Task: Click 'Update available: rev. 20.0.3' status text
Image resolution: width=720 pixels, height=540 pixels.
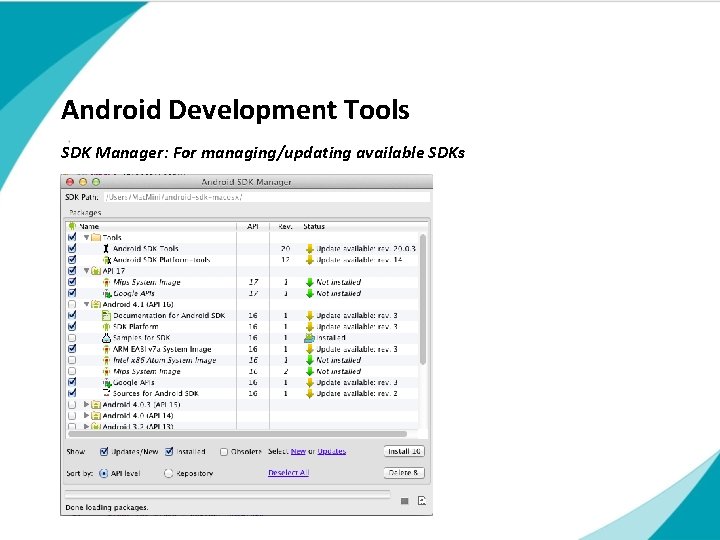Action: click(x=366, y=248)
